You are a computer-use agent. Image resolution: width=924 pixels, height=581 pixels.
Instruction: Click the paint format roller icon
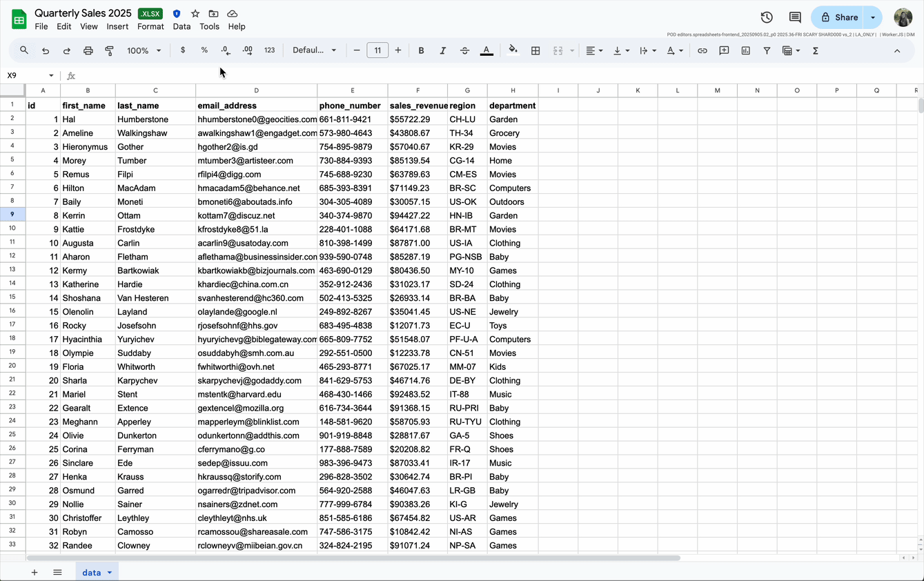pos(109,50)
